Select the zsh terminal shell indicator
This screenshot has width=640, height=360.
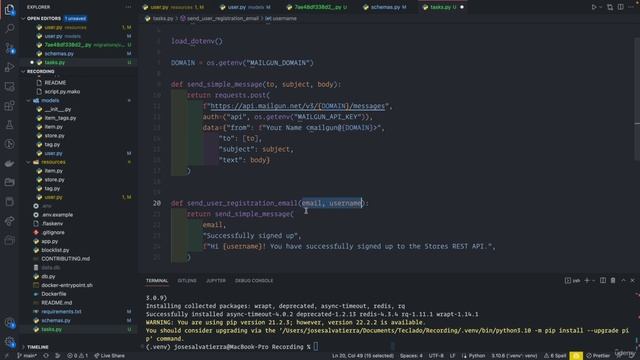573,280
